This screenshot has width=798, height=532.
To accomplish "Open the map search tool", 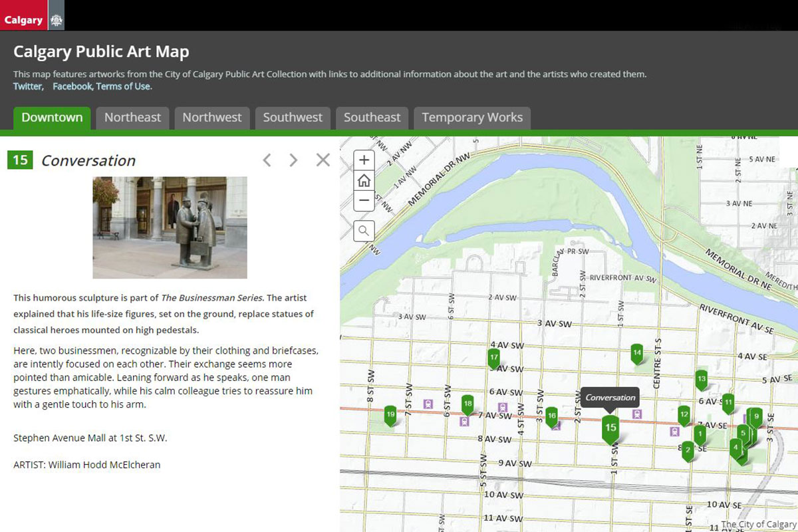I will coord(364,231).
